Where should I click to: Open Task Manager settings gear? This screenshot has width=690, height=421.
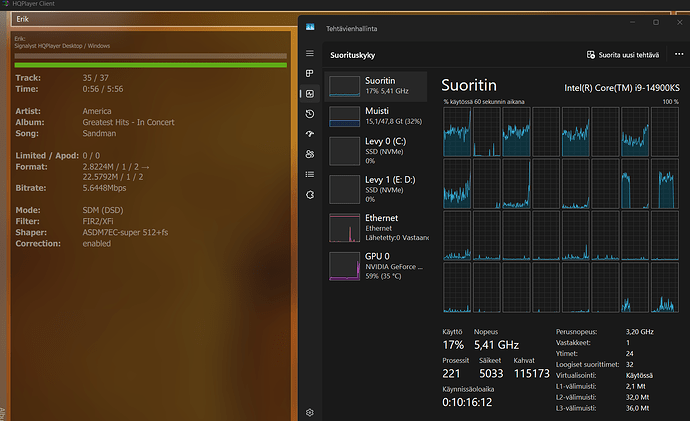(310, 412)
